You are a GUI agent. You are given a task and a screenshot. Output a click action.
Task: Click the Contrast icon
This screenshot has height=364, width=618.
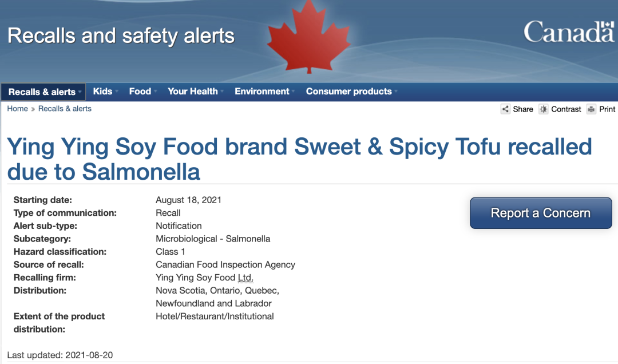(543, 109)
